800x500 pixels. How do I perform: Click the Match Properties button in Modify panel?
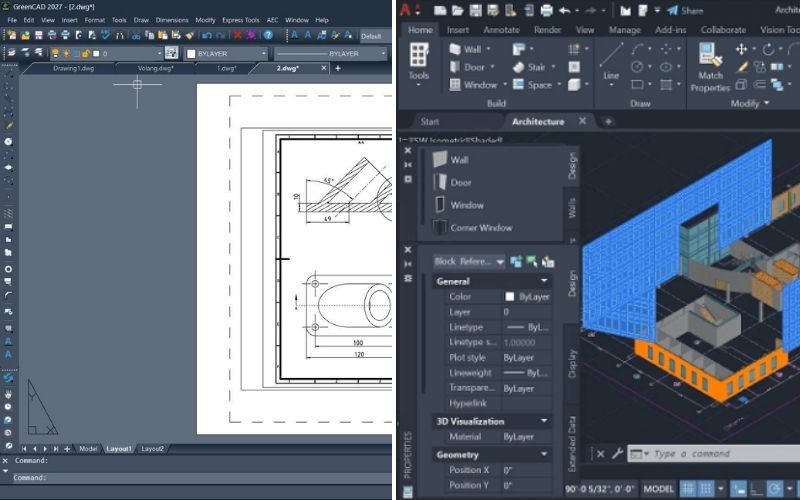pos(710,67)
